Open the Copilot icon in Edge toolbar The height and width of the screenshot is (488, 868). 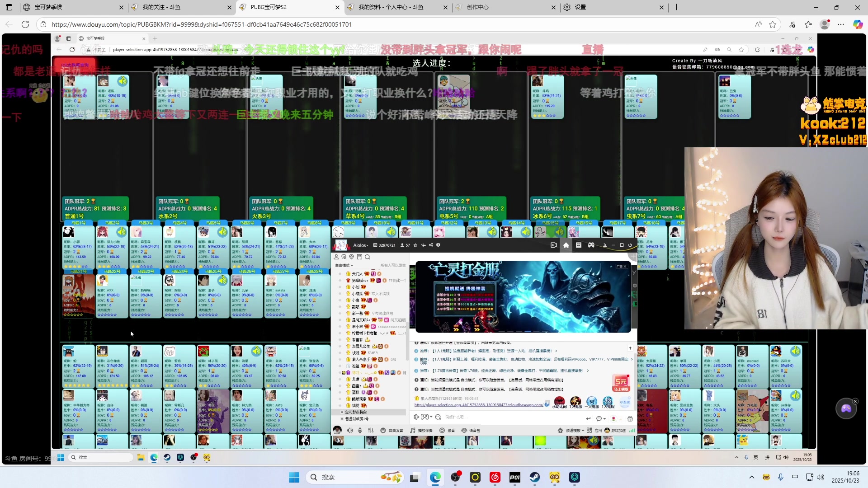point(858,24)
